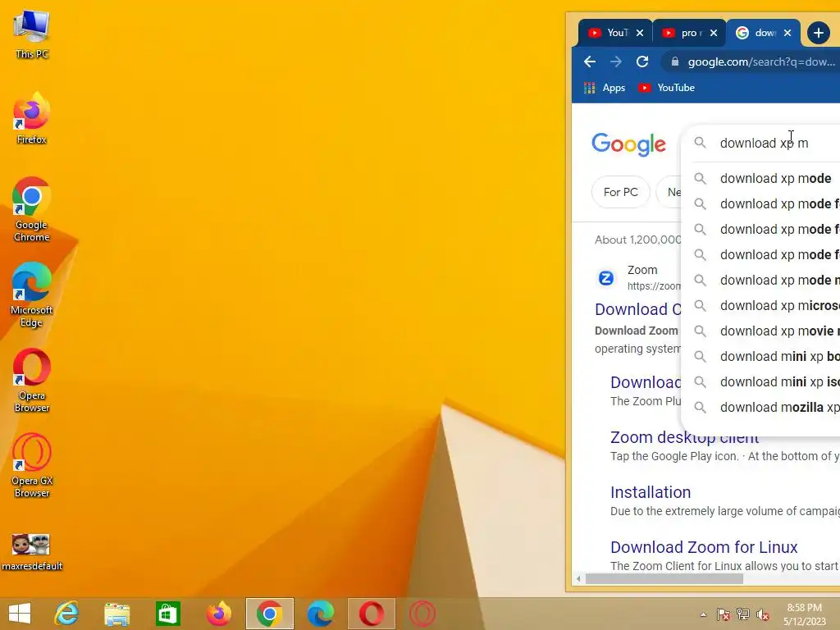This screenshot has width=840, height=630.
Task: Open the 'Installation' result link
Action: [x=651, y=492]
